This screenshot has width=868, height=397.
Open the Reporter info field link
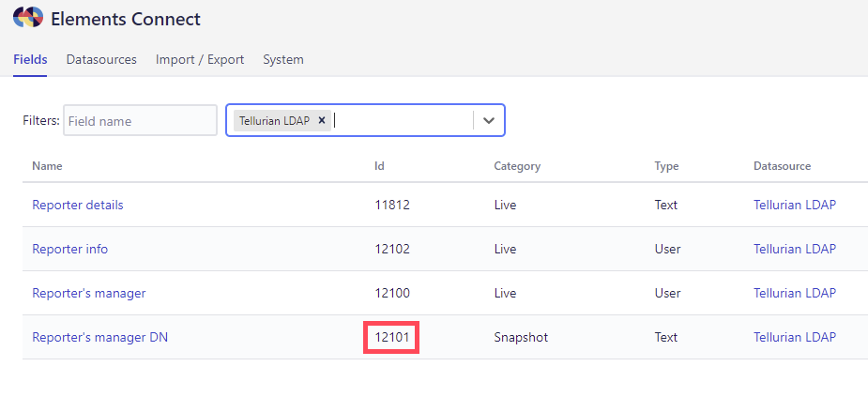coord(70,249)
